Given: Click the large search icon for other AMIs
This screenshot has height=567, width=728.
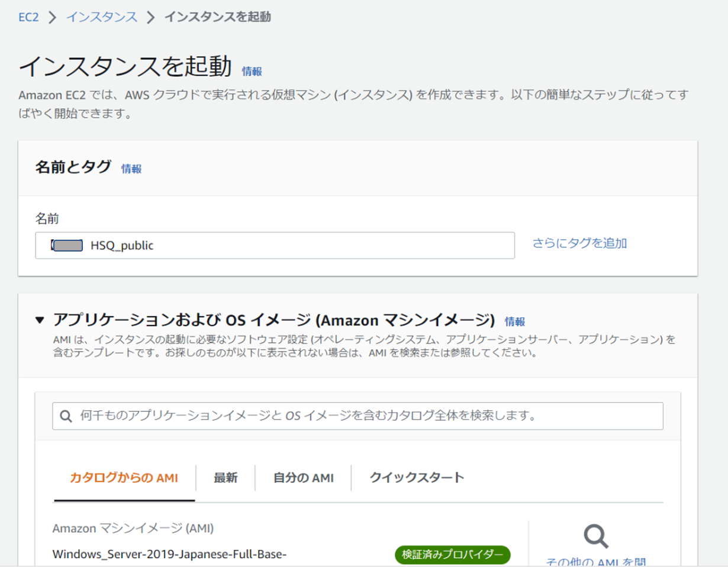Looking at the screenshot, I should coord(596,537).
